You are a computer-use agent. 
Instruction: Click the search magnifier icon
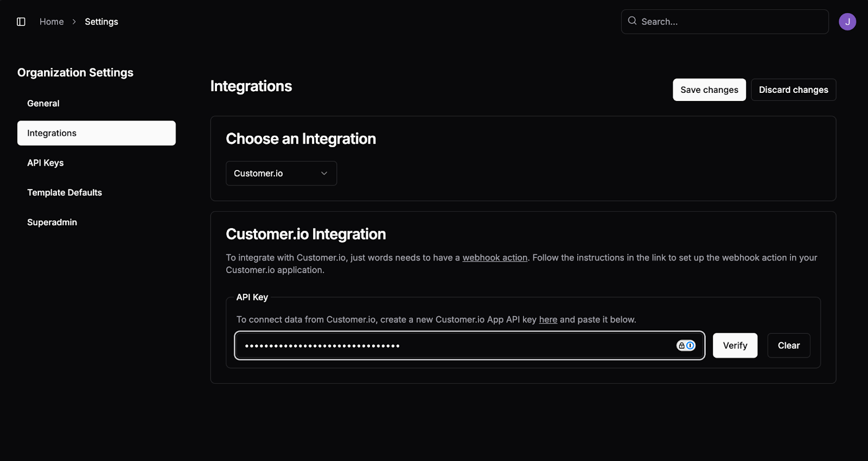click(632, 21)
